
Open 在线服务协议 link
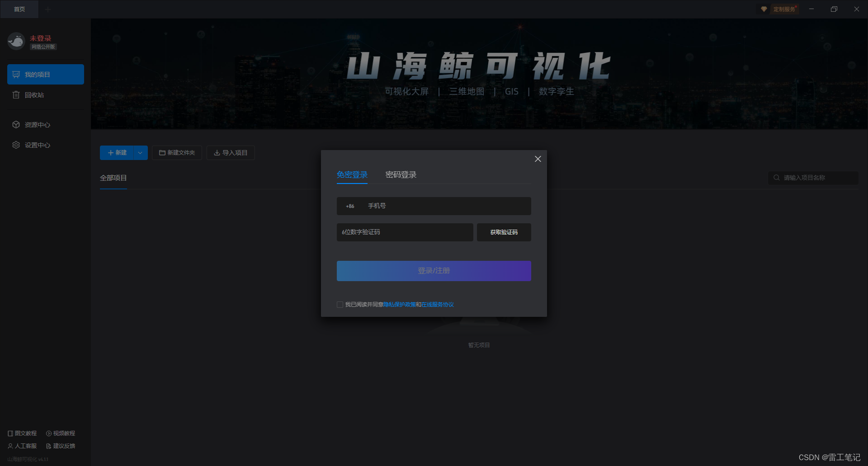pos(438,305)
